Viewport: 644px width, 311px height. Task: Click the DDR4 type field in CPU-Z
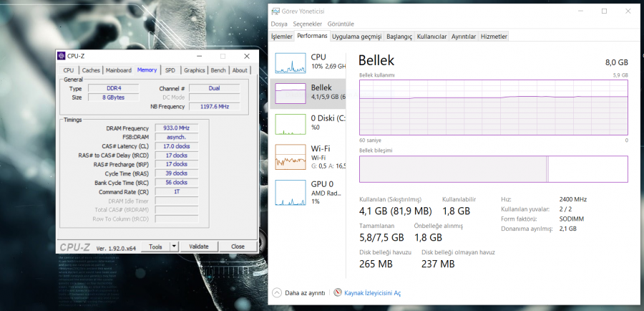tap(114, 88)
